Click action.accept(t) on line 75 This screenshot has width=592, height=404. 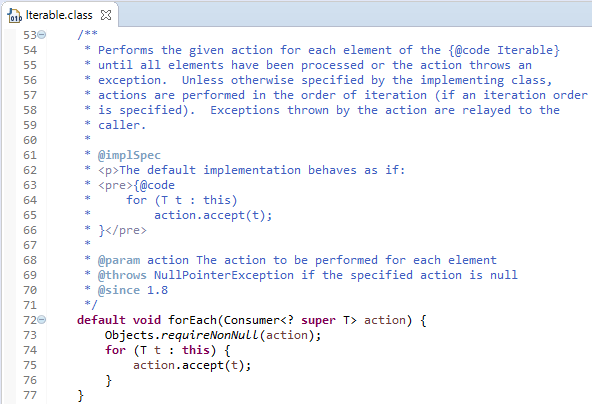click(192, 365)
